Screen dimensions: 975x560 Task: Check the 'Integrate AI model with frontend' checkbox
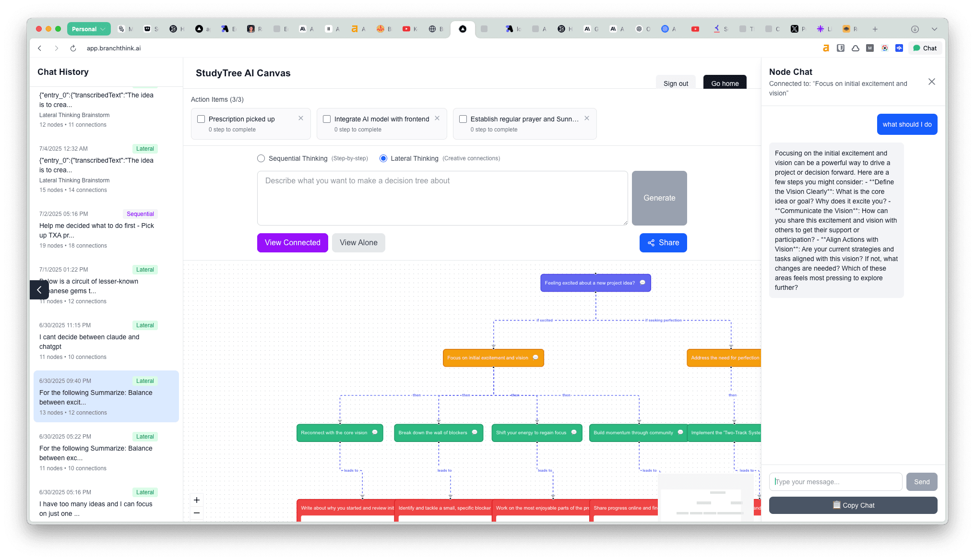[x=327, y=119]
